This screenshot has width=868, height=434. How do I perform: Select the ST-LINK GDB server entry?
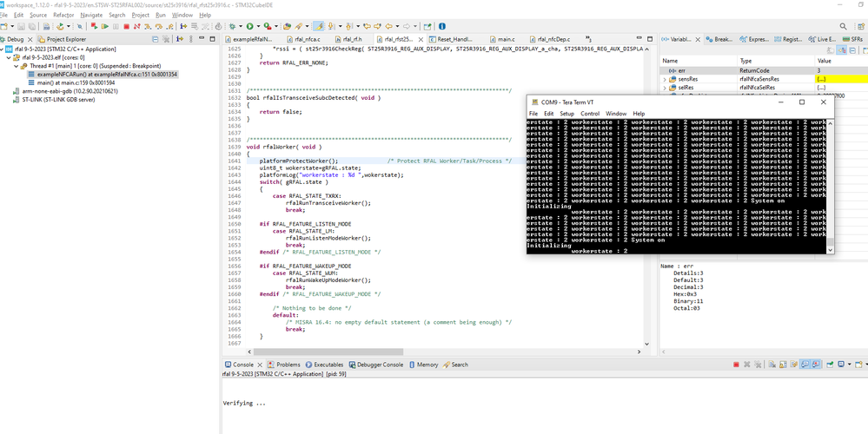54,100
